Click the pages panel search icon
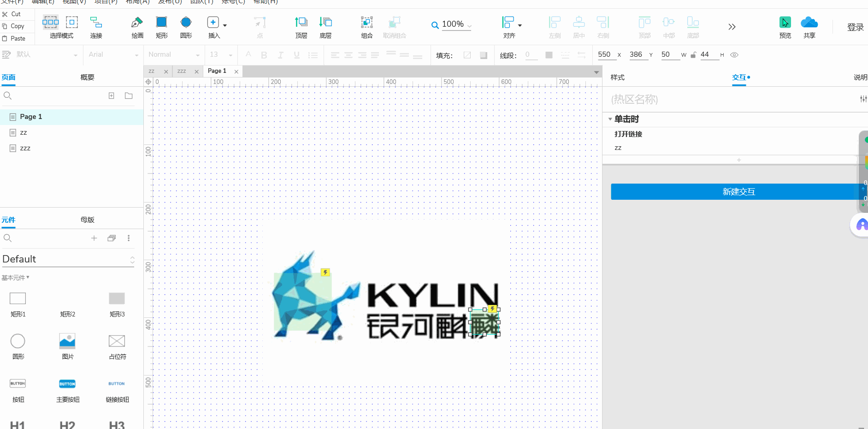Viewport: 868px width, 429px height. [x=7, y=95]
